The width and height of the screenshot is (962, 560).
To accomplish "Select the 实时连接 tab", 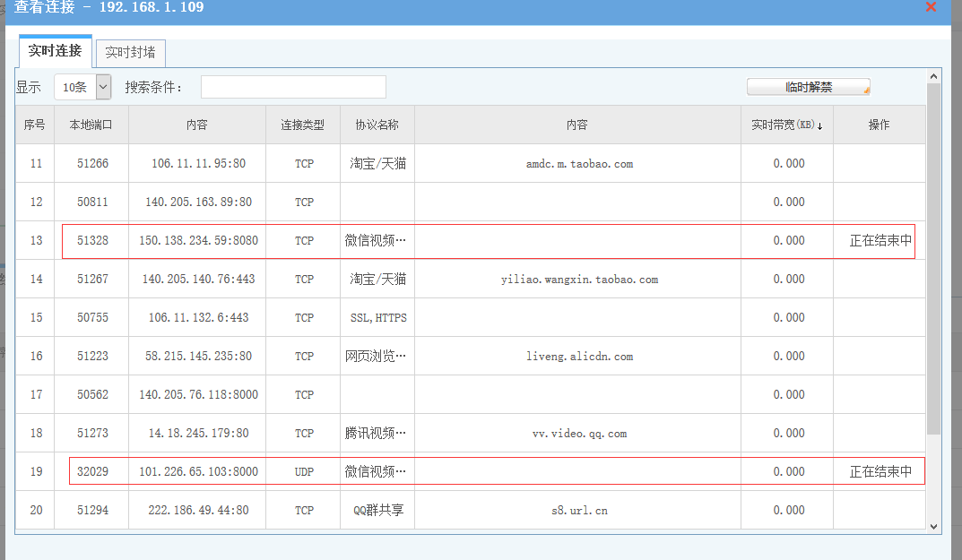I will pyautogui.click(x=55, y=51).
